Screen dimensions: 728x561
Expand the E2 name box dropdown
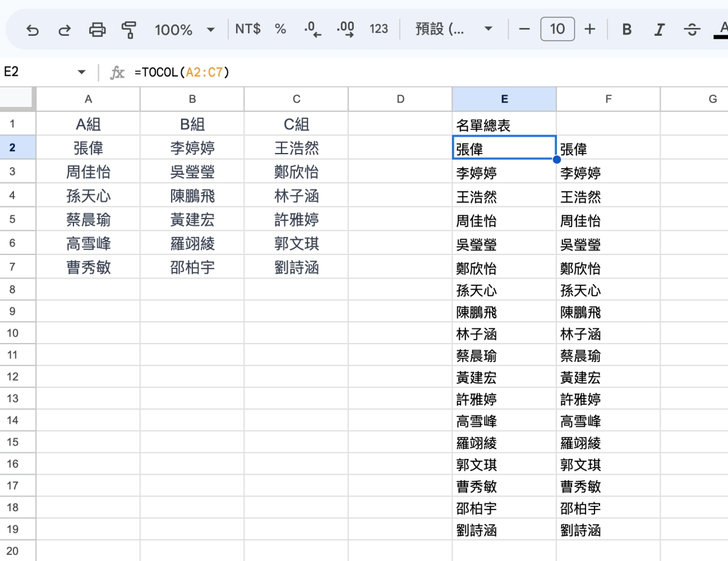pyautogui.click(x=81, y=73)
